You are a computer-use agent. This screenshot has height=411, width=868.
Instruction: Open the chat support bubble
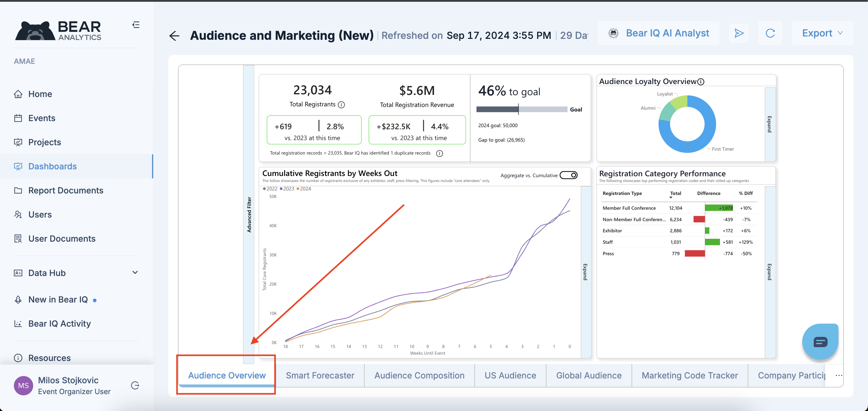pyautogui.click(x=820, y=342)
